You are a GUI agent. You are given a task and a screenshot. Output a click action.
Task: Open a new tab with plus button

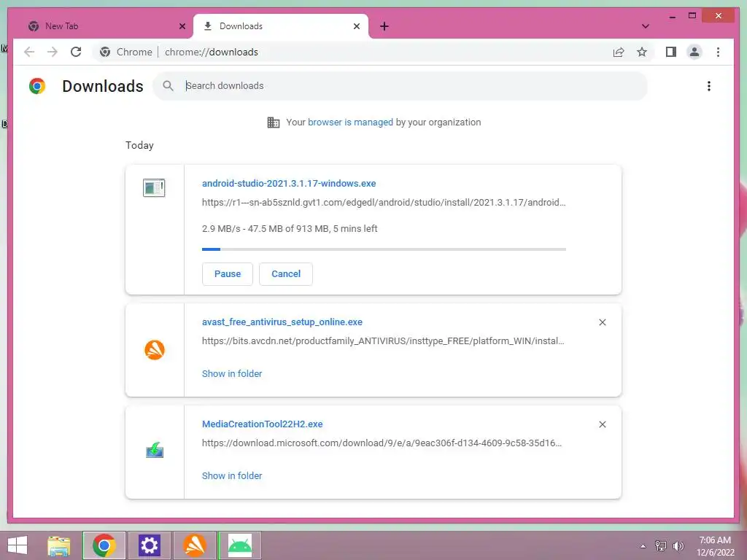point(384,26)
